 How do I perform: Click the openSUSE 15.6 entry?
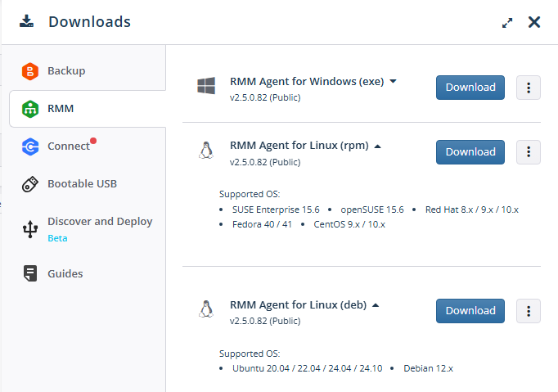click(x=372, y=210)
